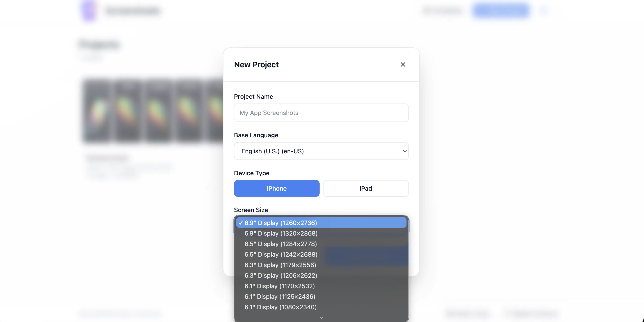The height and width of the screenshot is (322, 644).
Task: Expand more screen sizes via the down chevron
Action: (x=321, y=318)
